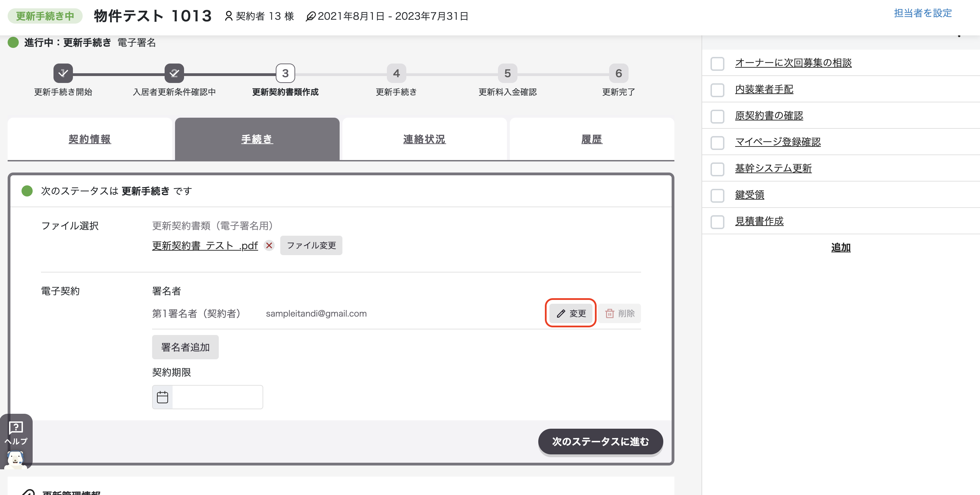Select step 6 更新完了 marker

[x=618, y=73]
